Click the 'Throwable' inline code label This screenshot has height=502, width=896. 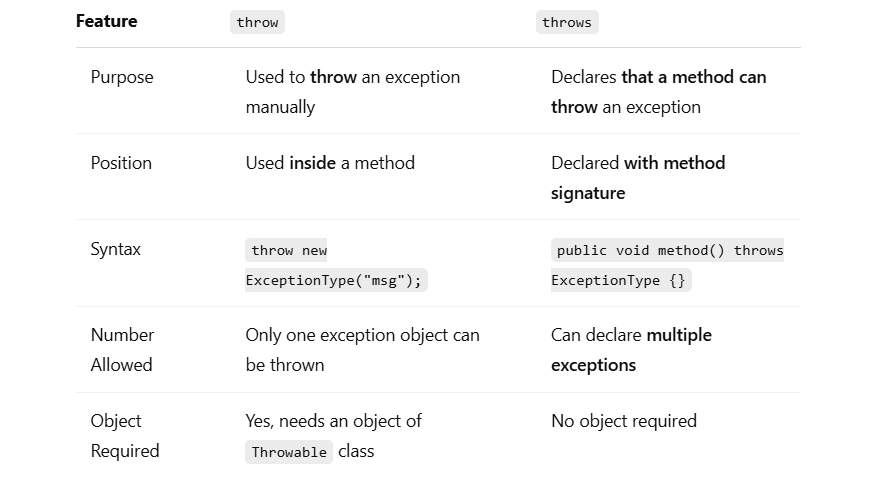[x=289, y=452]
